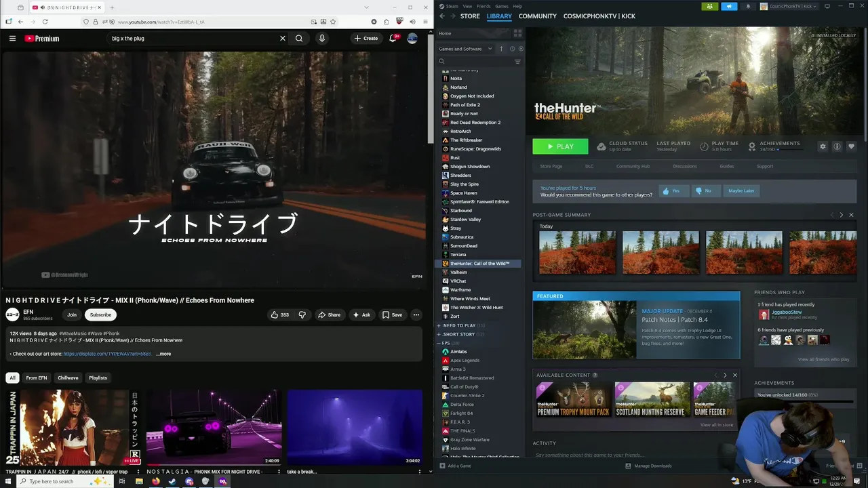
Task: Choose Maybe Later on recommendation prompt
Action: pos(741,190)
